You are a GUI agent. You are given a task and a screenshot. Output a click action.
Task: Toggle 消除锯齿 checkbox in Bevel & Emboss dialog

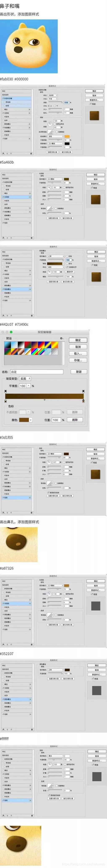point(57,132)
